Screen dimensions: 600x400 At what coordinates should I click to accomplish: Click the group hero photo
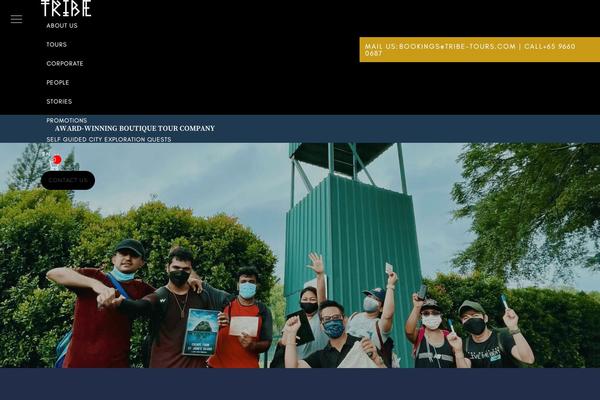pos(300,255)
